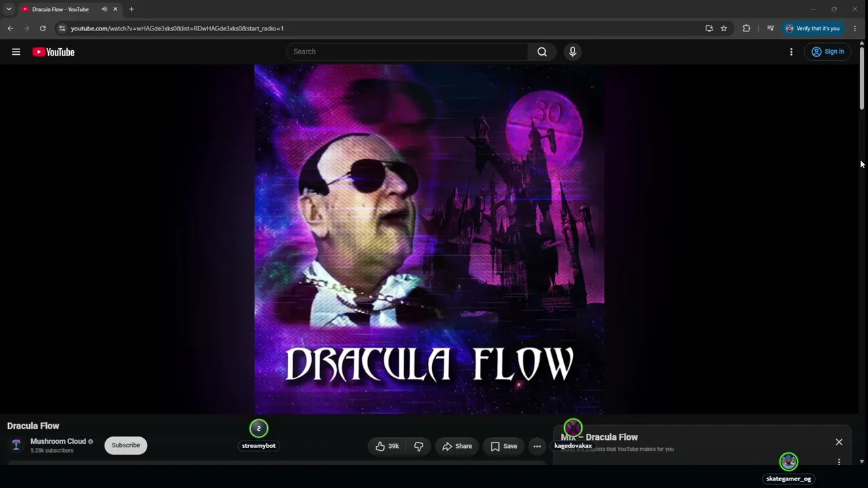This screenshot has height=488, width=868.
Task: Focus the YouTube search box
Action: (x=407, y=52)
